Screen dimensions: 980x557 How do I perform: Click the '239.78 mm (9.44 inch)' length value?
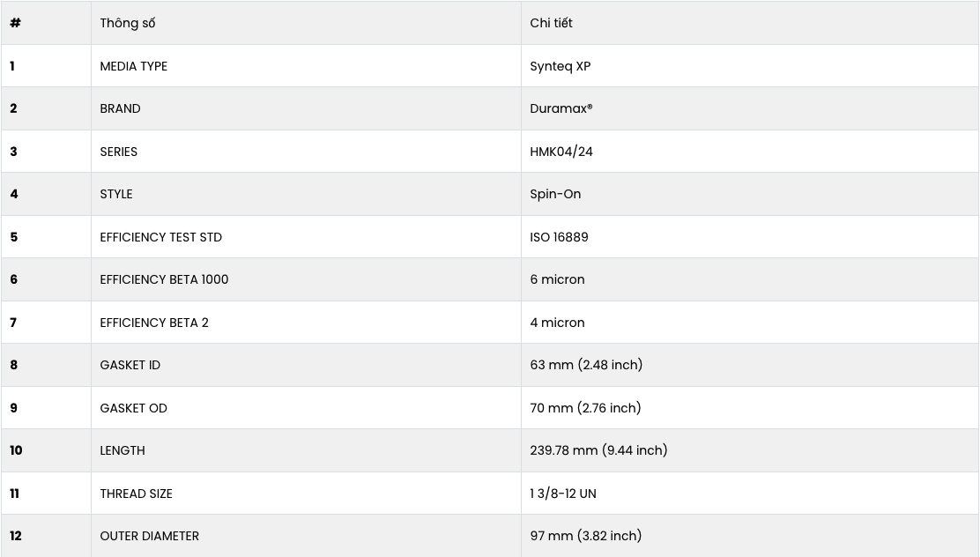pos(598,450)
